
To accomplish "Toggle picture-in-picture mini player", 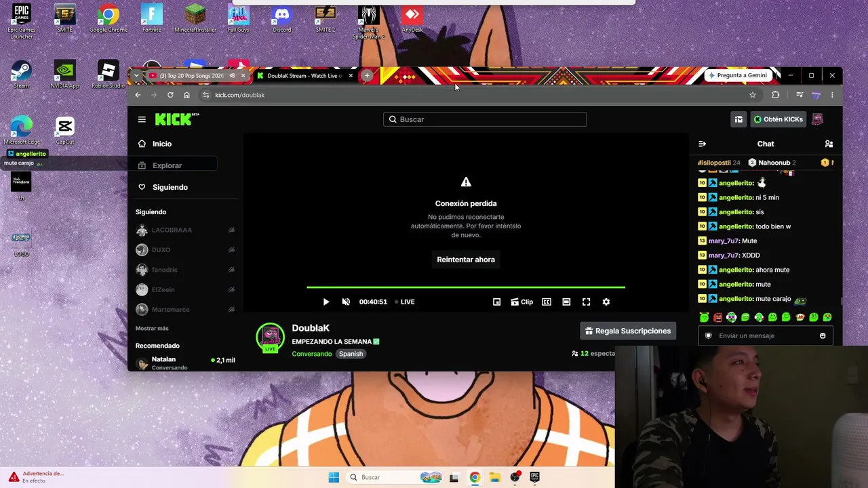I will point(496,302).
